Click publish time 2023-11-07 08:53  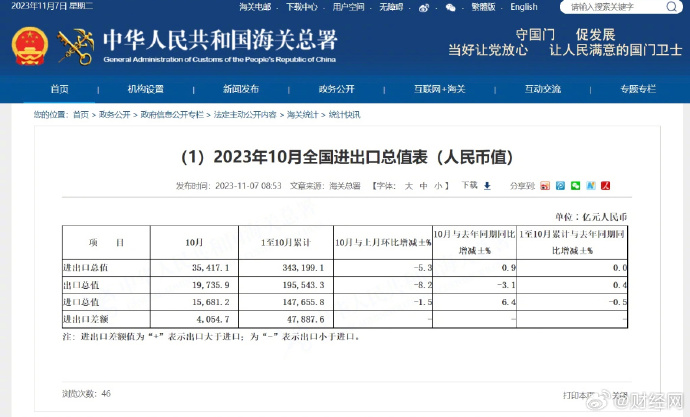[248, 186]
